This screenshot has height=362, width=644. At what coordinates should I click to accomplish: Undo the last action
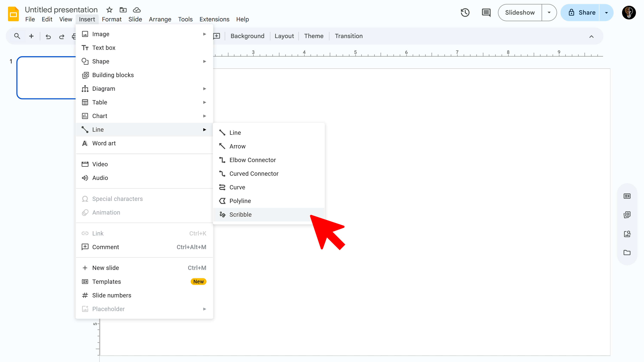point(48,37)
